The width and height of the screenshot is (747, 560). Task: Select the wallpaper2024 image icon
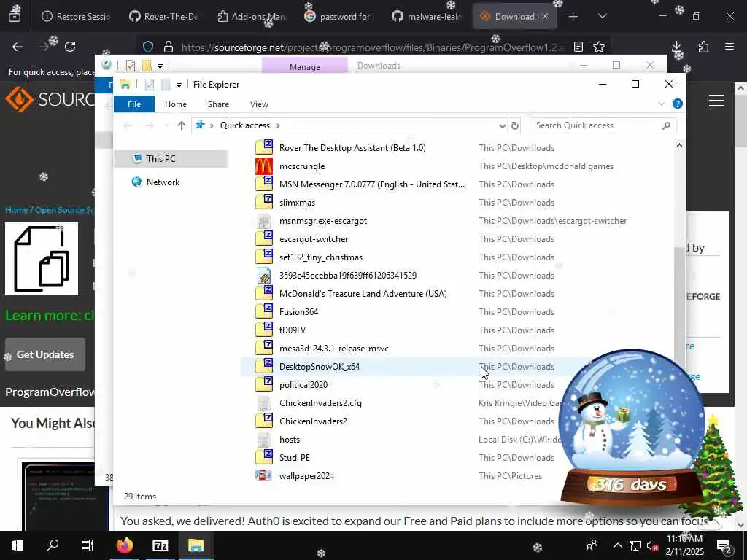point(263,475)
